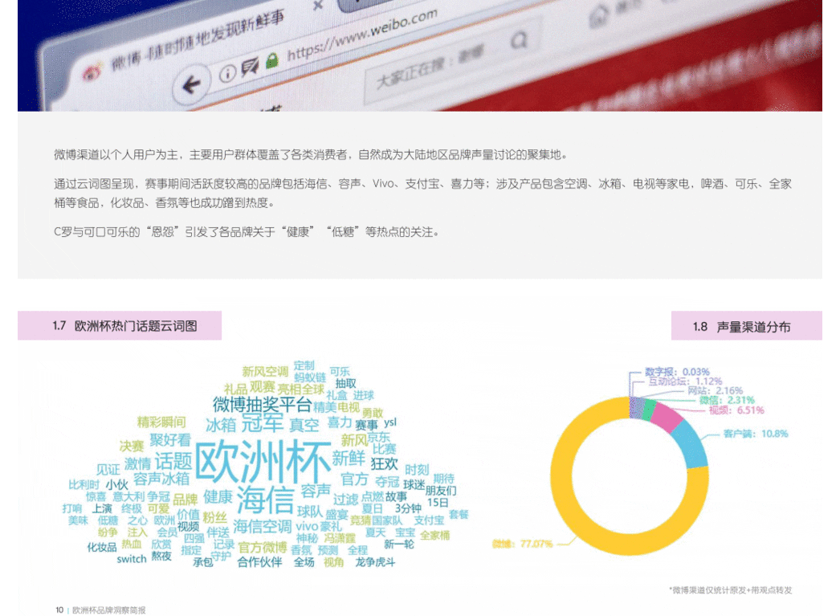The width and height of the screenshot is (840, 616).
Task: Click 容声冰箱 in the word cloud
Action: (161, 479)
